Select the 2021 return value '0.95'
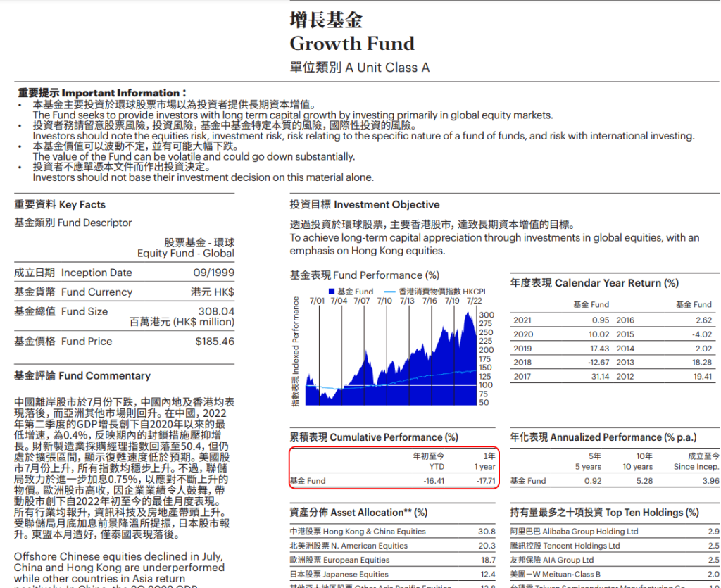 601,320
